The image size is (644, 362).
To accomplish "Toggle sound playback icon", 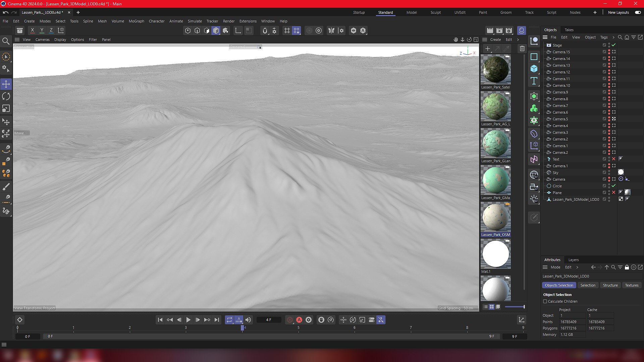I will (248, 320).
